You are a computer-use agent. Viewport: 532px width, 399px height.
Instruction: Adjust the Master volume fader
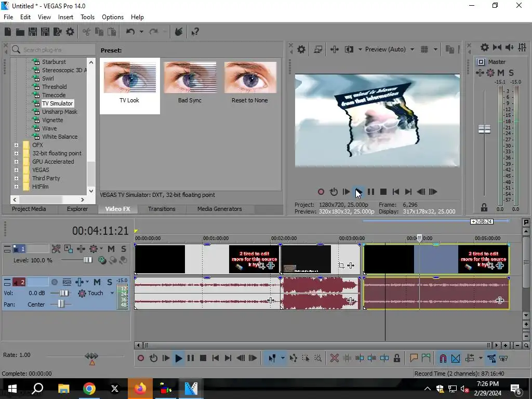(484, 129)
